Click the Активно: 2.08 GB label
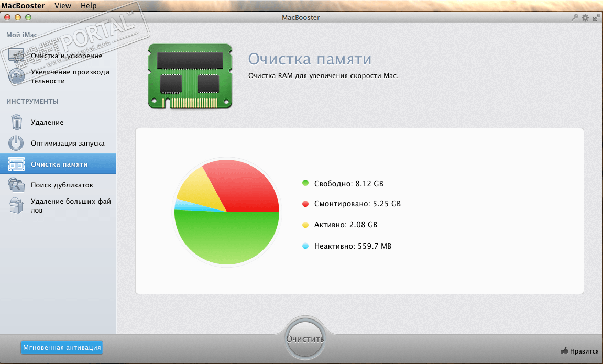This screenshot has width=603, height=364. coord(345,225)
